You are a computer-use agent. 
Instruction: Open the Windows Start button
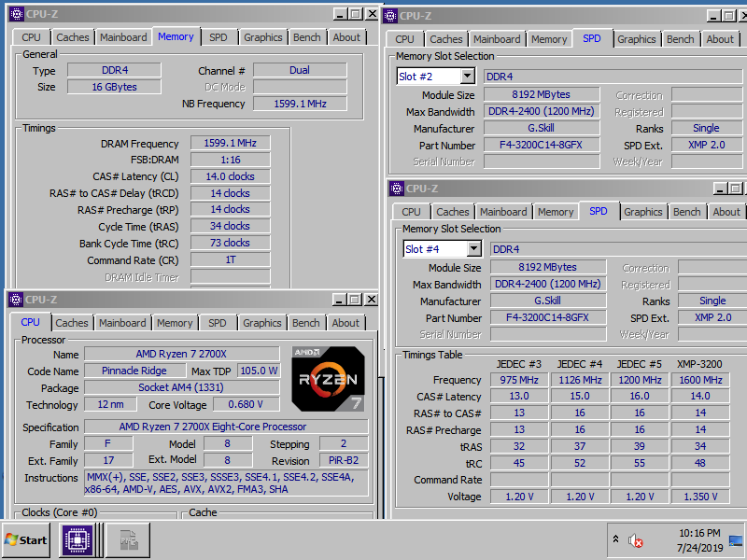pyautogui.click(x=26, y=540)
